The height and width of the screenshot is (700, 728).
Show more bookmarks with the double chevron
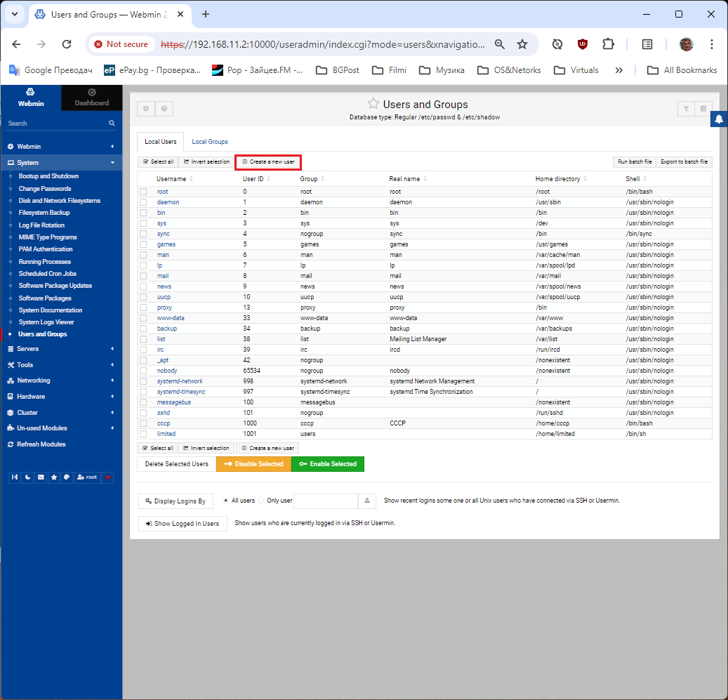click(x=619, y=70)
